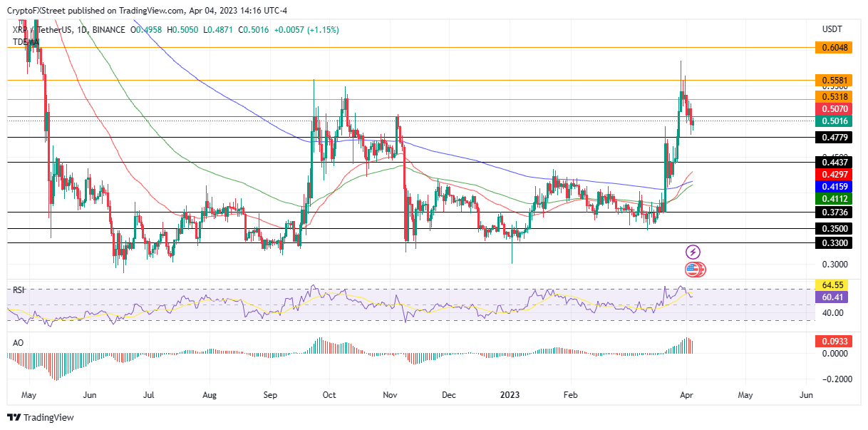Image resolution: width=868 pixels, height=430 pixels.
Task: Open the AO indicator legend
Action: pos(19,343)
